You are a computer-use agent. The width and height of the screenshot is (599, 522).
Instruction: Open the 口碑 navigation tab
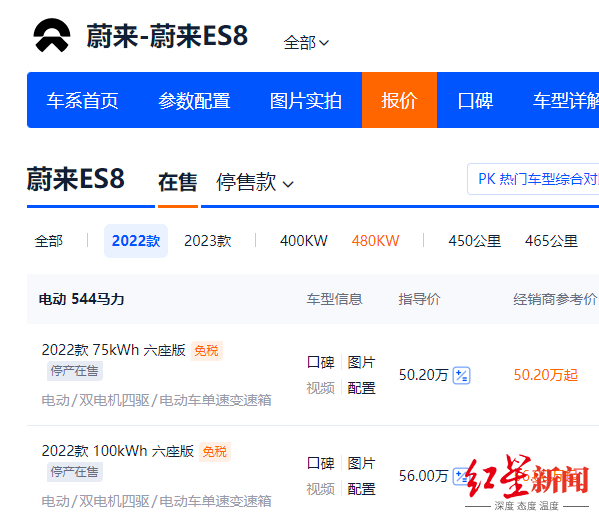[x=475, y=101]
